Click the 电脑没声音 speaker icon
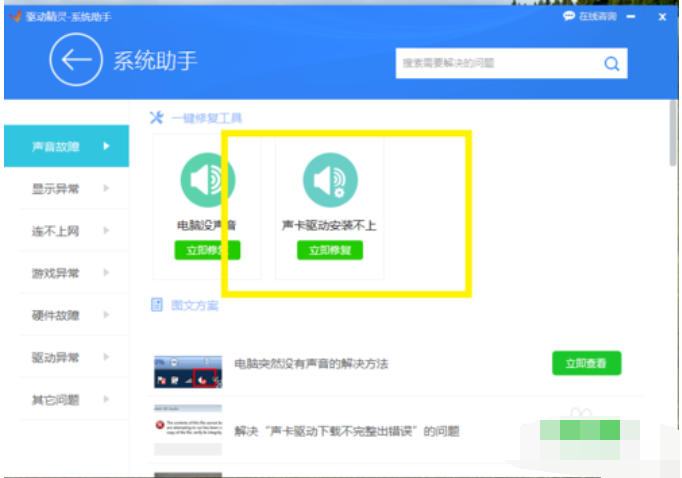The width and height of the screenshot is (682, 478). click(x=207, y=181)
